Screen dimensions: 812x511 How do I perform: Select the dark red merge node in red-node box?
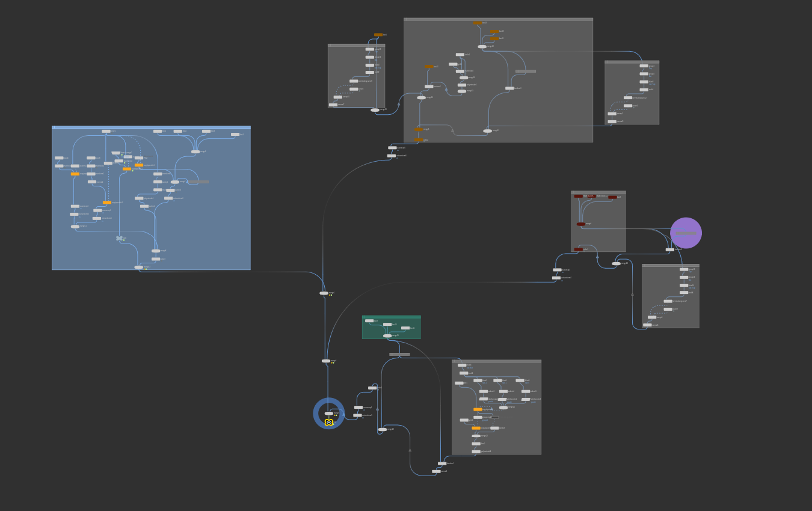tap(581, 224)
